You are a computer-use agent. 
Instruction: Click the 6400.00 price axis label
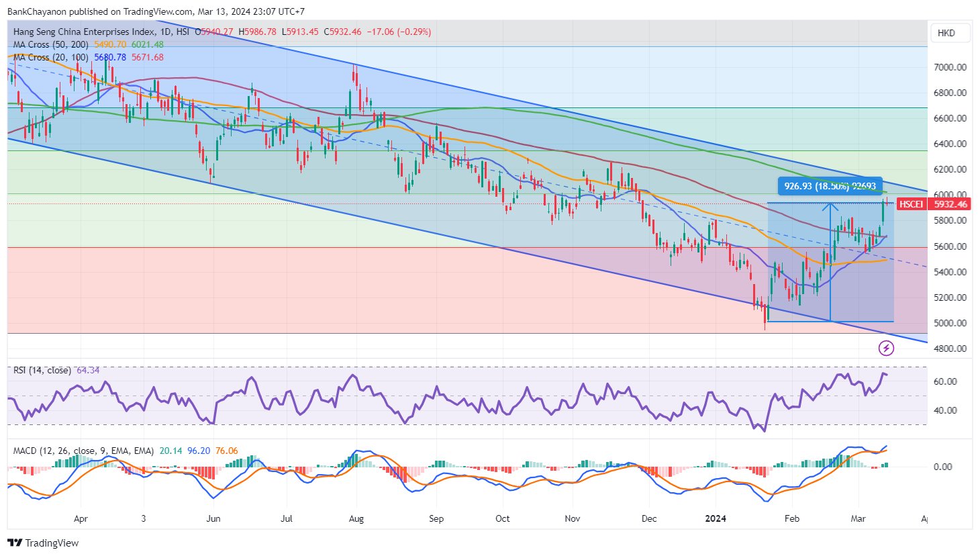(950, 144)
